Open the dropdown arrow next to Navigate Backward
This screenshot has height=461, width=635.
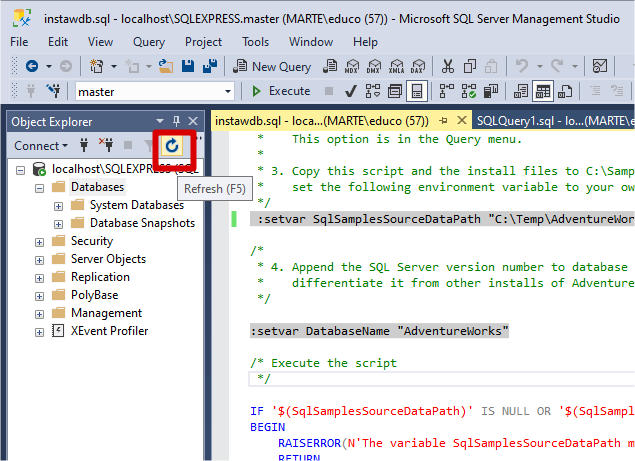[49, 66]
